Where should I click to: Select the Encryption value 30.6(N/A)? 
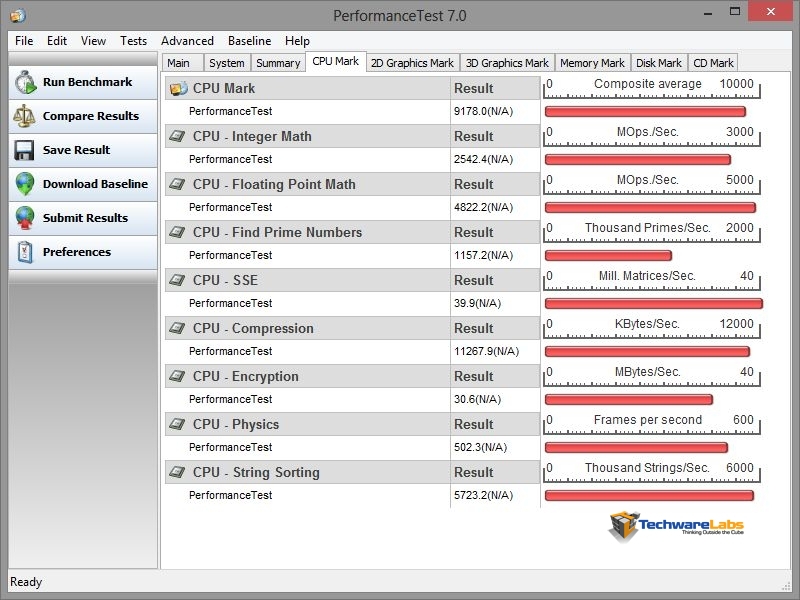[478, 399]
